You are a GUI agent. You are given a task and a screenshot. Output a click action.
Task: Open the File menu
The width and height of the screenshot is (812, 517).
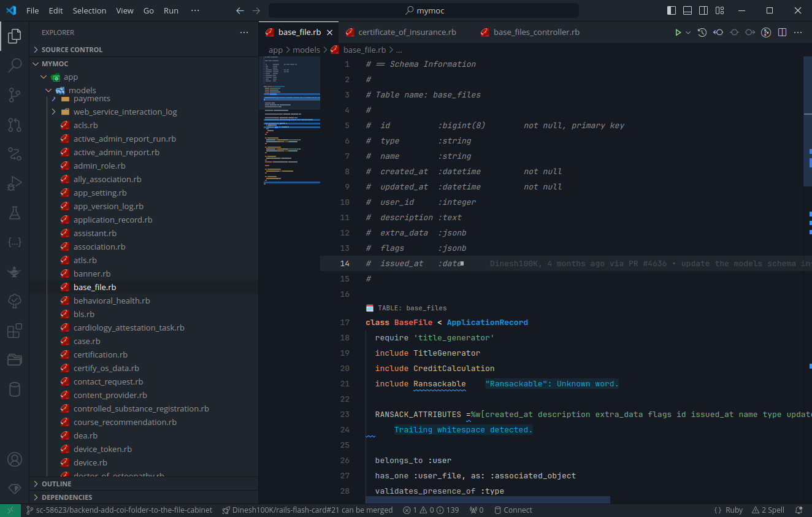33,10
